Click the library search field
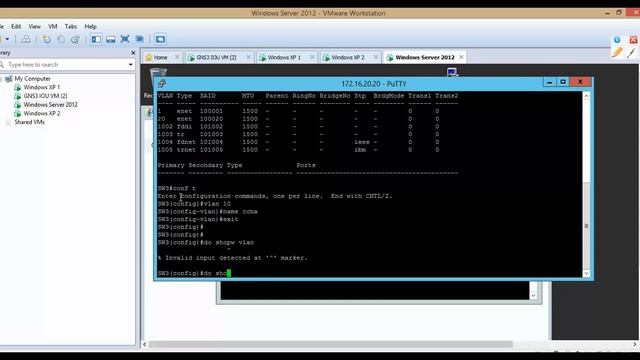 67,64
